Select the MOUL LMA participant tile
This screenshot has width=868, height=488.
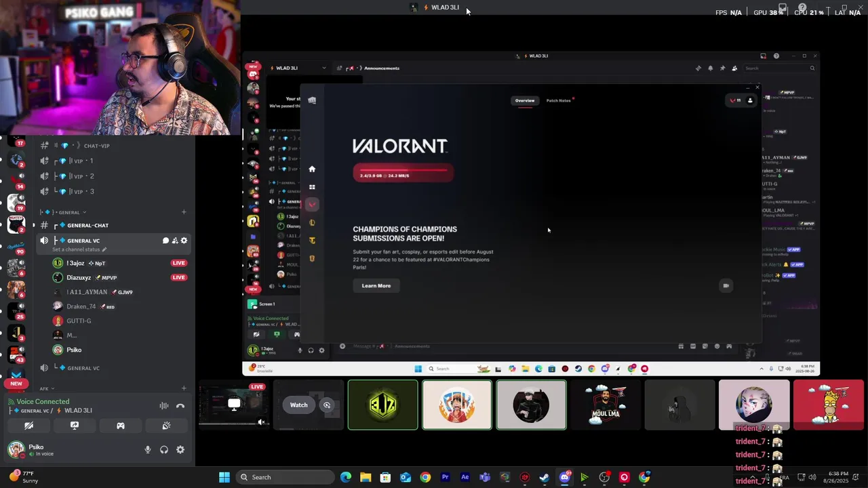point(606,405)
